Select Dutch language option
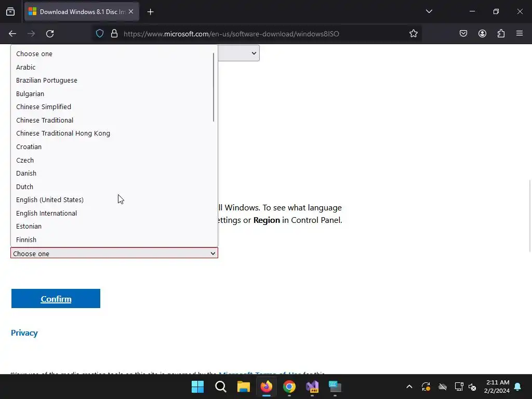 coord(114,187)
